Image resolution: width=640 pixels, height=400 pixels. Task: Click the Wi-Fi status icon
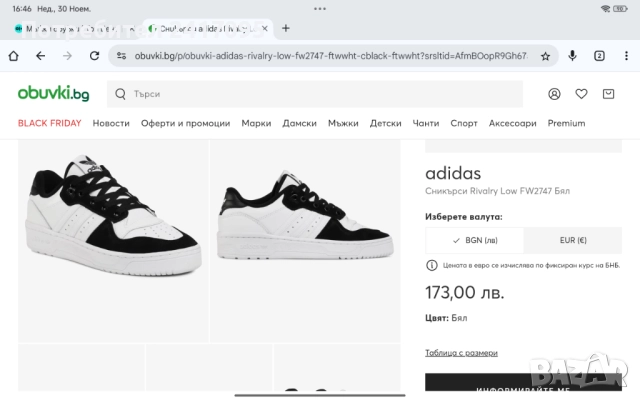pyautogui.click(x=605, y=9)
